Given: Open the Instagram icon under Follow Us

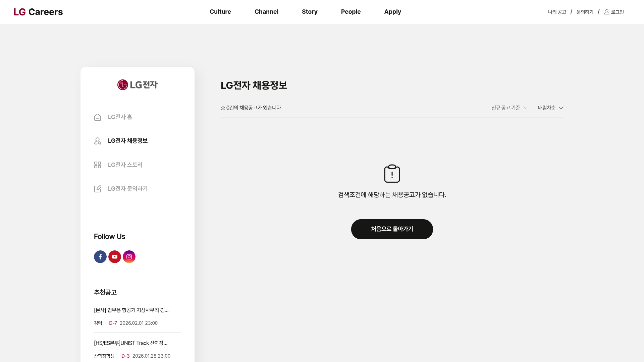Looking at the screenshot, I should tap(129, 256).
